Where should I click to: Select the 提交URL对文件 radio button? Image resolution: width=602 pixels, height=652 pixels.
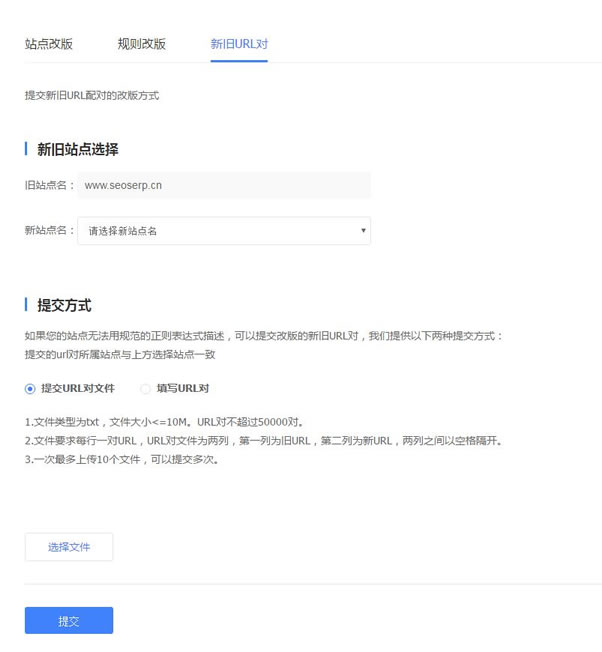pos(30,389)
